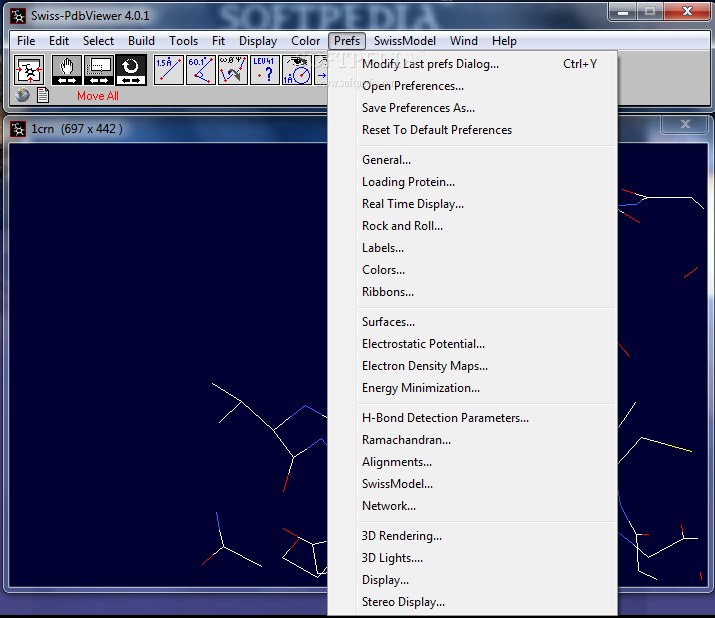Open Real Time Display preferences

click(472, 204)
